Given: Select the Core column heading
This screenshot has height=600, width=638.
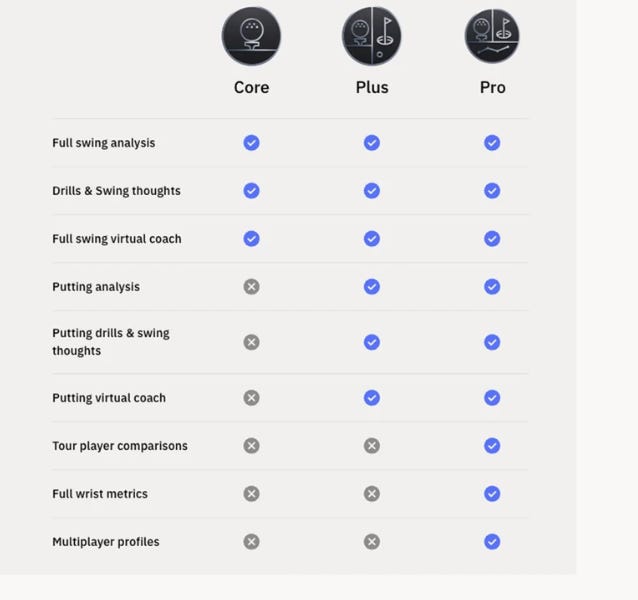Looking at the screenshot, I should point(251,87).
